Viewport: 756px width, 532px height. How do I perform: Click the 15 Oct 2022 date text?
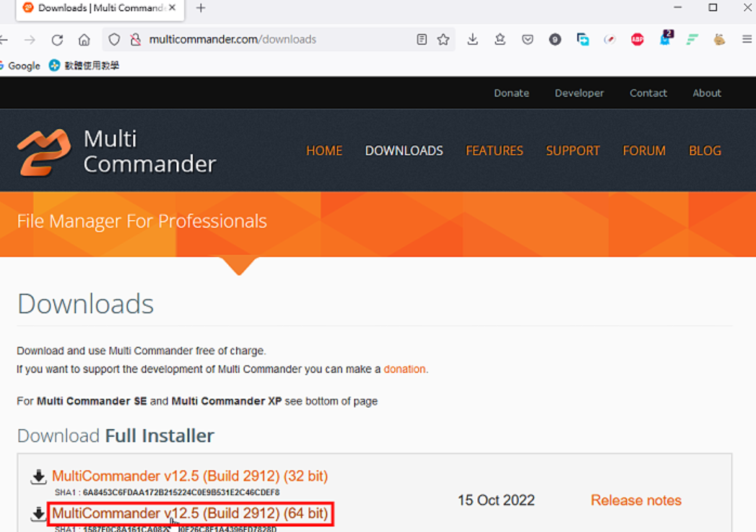(x=496, y=500)
